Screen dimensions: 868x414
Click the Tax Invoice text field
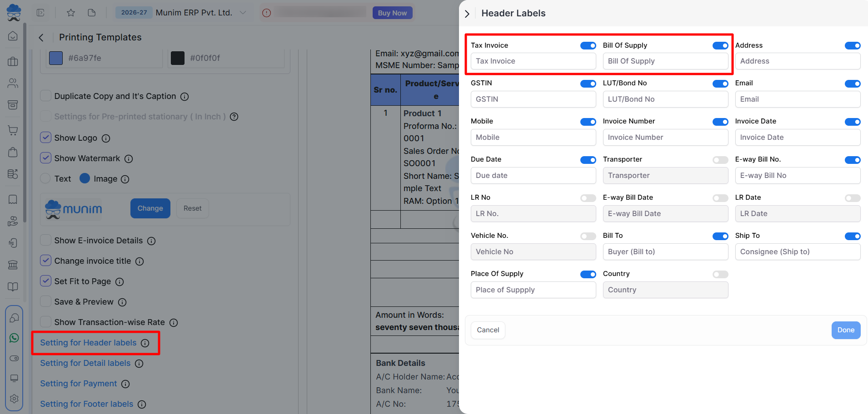(x=534, y=61)
